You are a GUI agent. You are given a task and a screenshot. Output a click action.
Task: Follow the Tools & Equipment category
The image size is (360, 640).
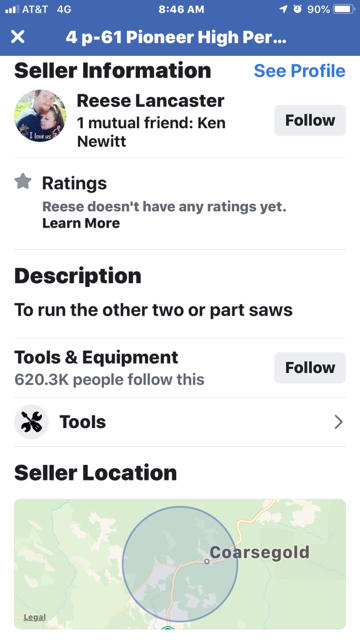pos(310,368)
